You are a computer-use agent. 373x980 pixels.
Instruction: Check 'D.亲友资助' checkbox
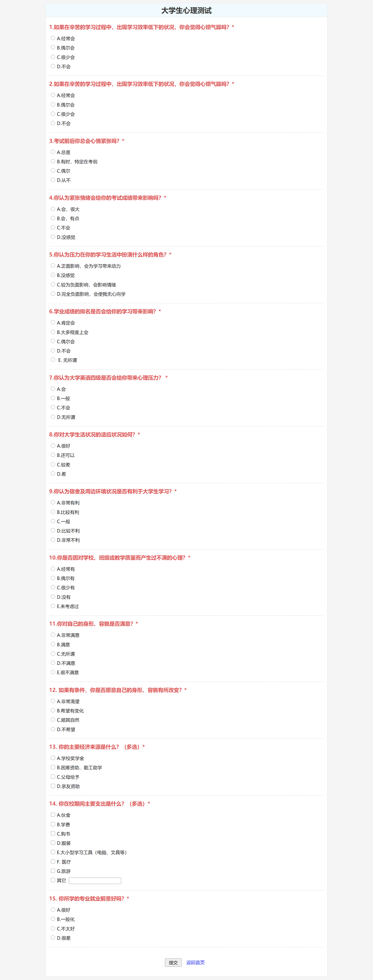click(53, 786)
